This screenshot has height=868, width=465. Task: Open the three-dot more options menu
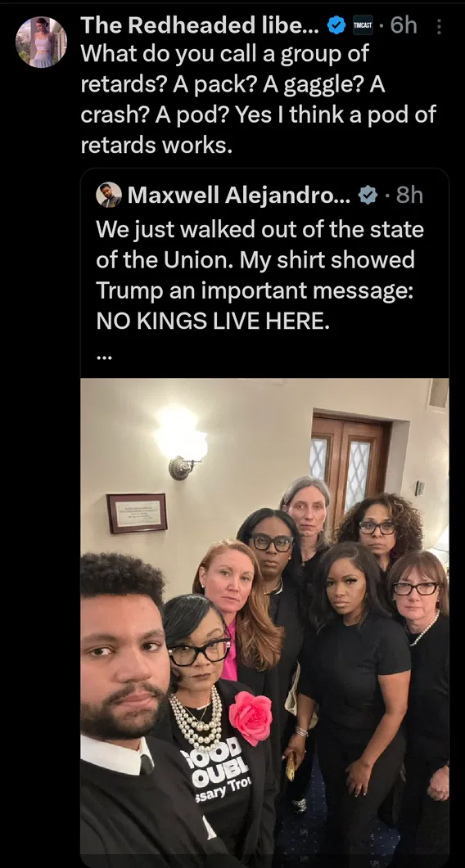click(x=440, y=26)
